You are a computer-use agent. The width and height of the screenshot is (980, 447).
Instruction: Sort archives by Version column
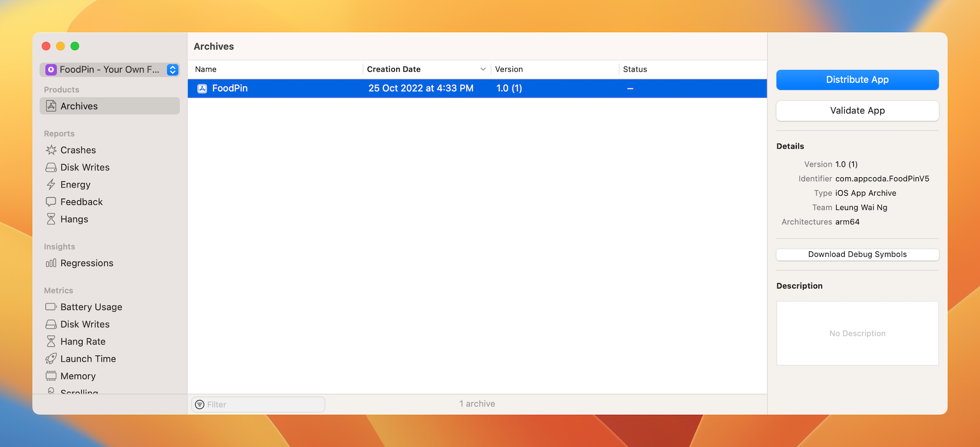(x=509, y=69)
